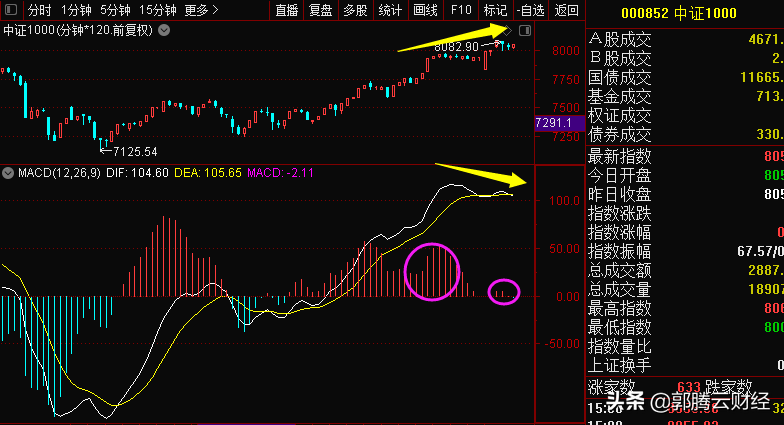Open the 统计 statistics button

[x=390, y=10]
